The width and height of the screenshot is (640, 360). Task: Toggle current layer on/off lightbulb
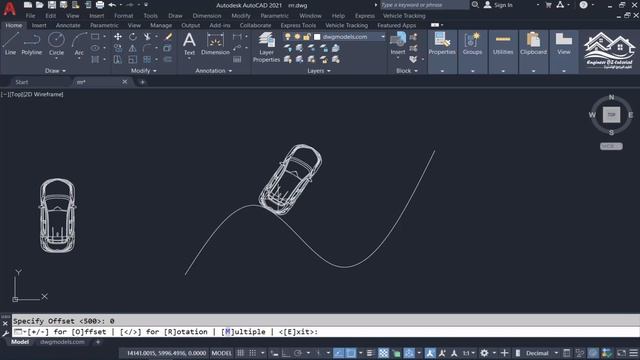pos(288,37)
